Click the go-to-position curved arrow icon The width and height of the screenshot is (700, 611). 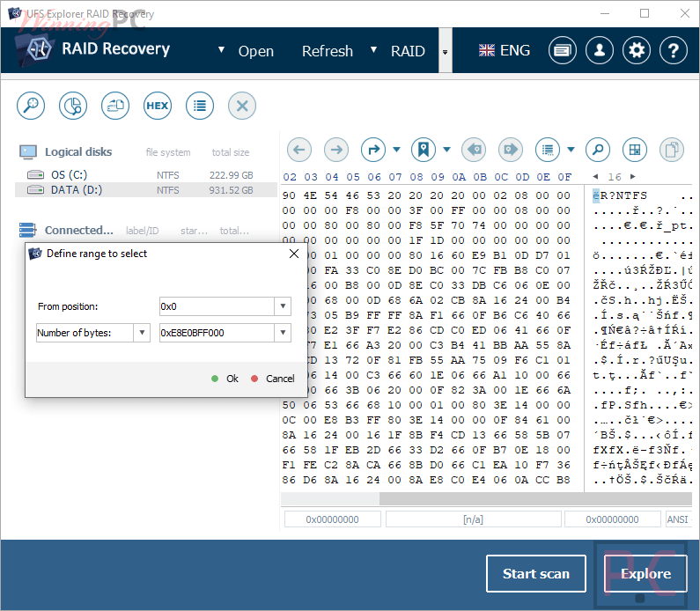[373, 150]
